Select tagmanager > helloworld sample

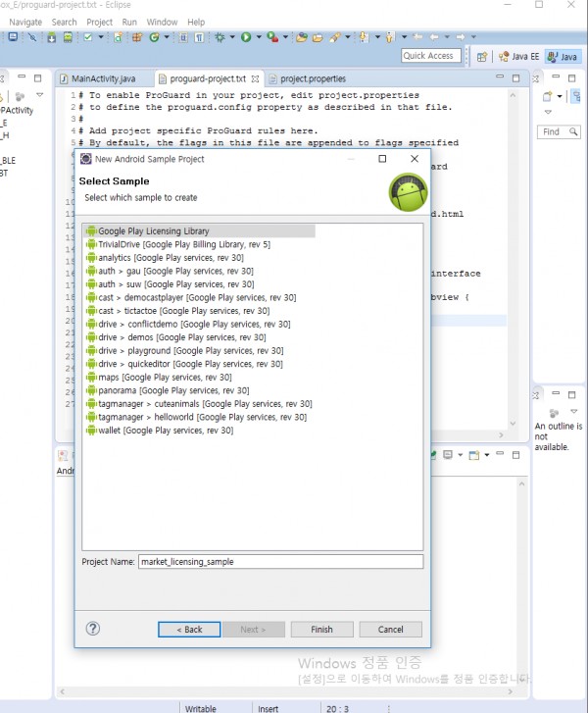coord(196,417)
